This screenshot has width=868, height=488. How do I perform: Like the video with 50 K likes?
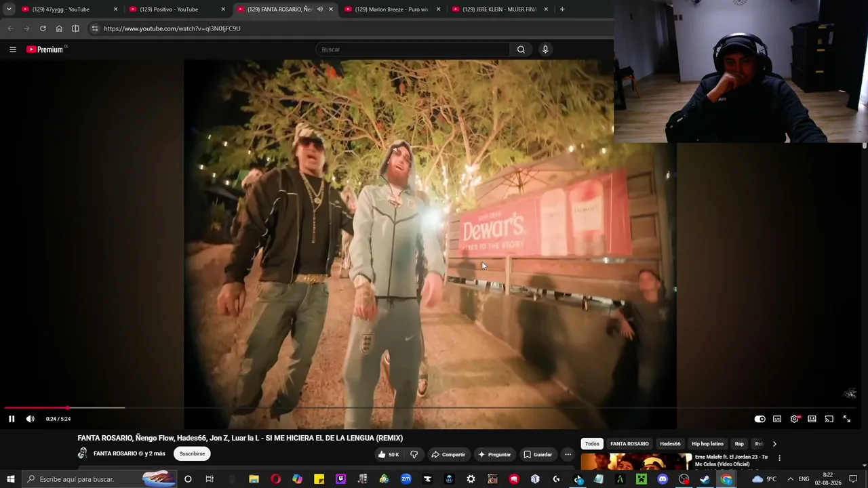[x=389, y=454]
